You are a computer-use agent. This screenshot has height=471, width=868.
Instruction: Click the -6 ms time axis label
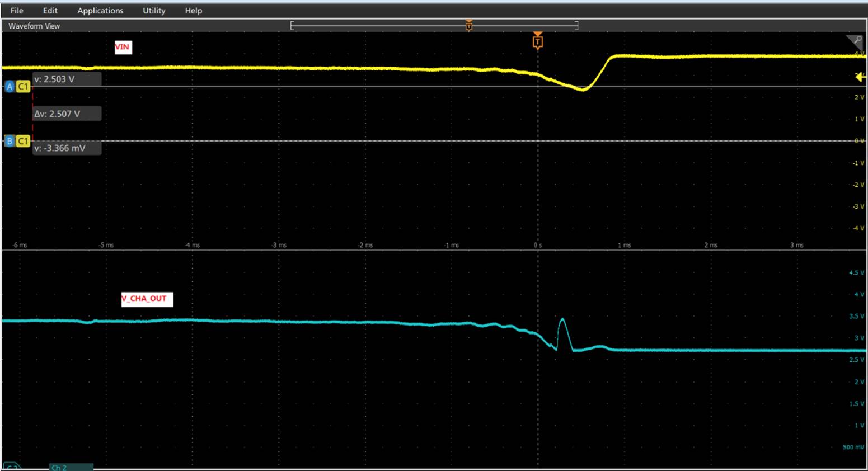20,245
